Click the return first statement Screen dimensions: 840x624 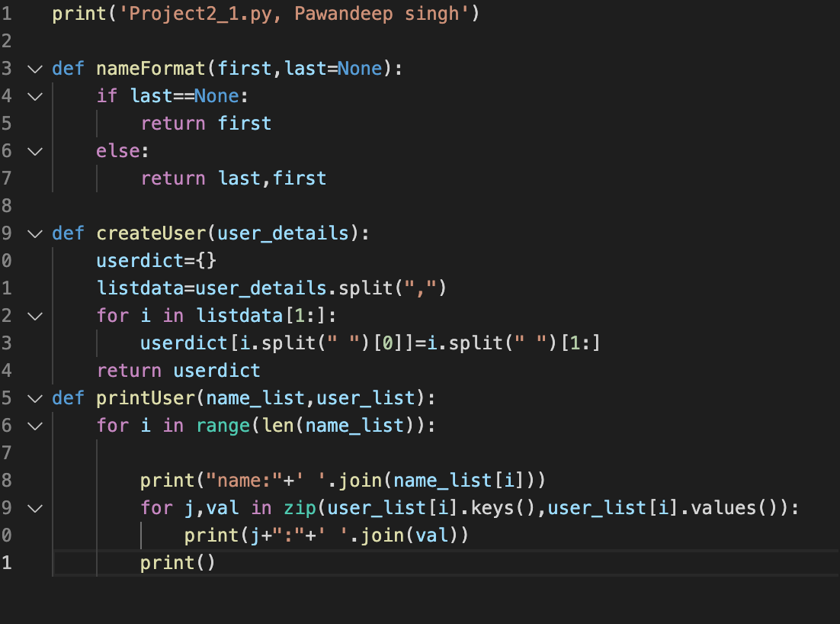point(206,123)
